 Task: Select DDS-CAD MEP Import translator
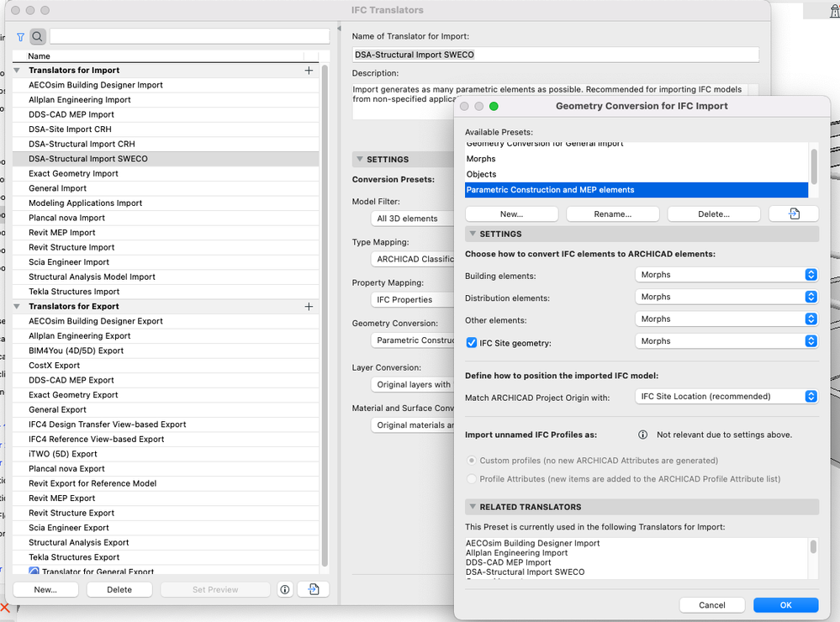click(x=166, y=114)
